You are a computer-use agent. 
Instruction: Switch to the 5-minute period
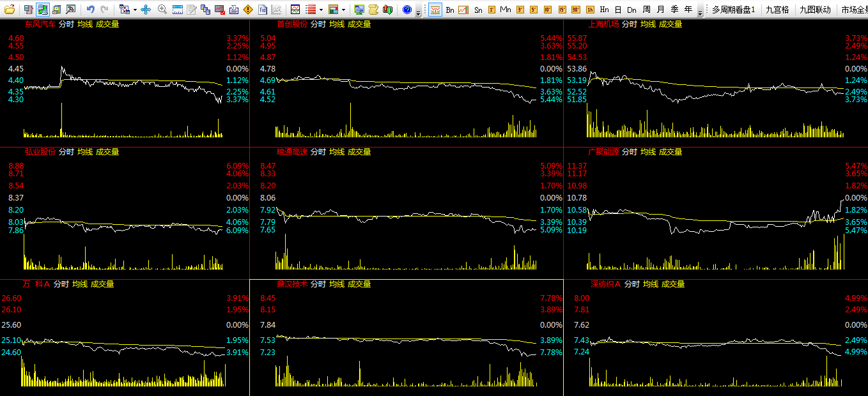[x=534, y=10]
